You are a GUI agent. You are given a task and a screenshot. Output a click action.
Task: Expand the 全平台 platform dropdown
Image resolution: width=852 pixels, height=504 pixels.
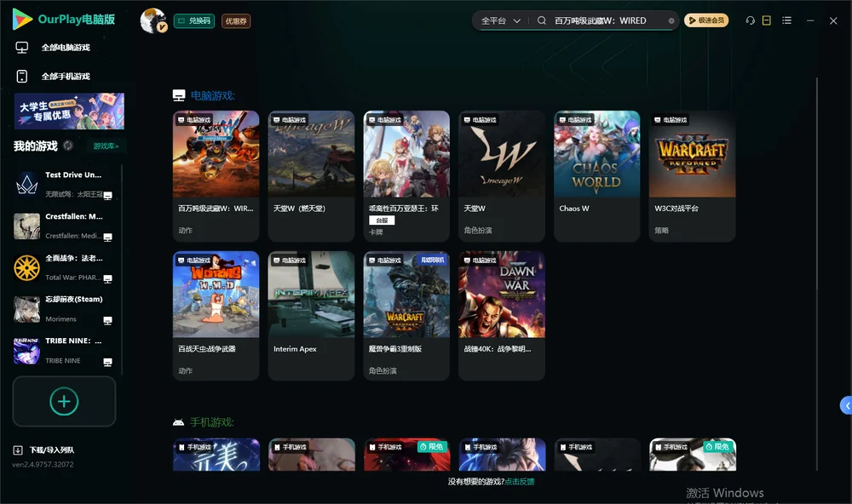point(500,20)
